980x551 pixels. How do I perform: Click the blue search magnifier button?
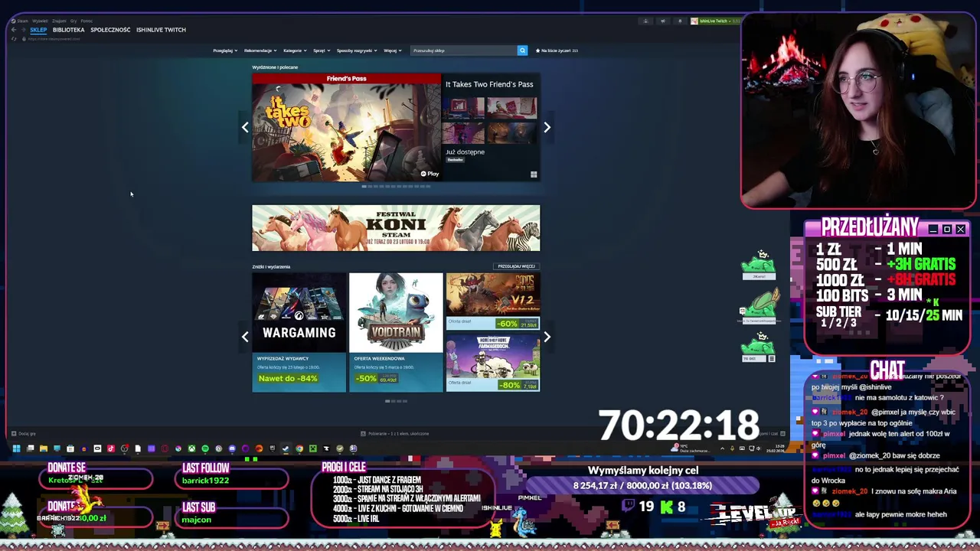pos(522,51)
